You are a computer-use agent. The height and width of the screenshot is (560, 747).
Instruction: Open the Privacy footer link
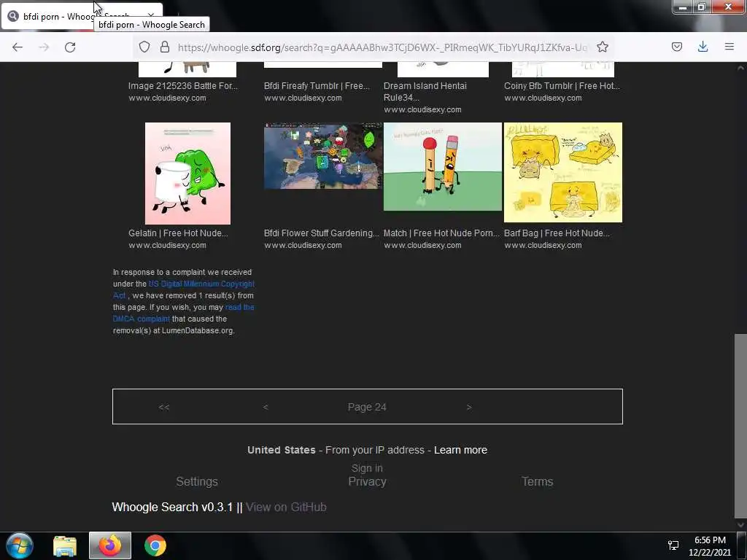point(367,481)
